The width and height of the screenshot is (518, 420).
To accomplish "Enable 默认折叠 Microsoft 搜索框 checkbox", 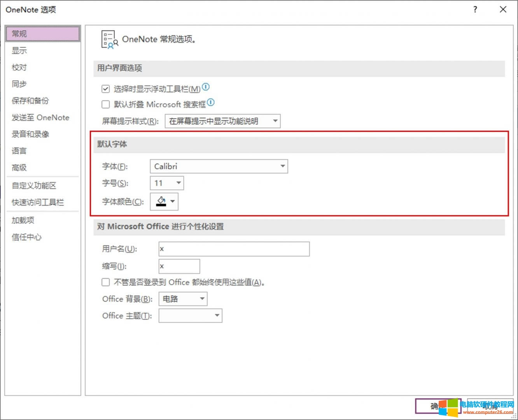I will tap(105, 104).
